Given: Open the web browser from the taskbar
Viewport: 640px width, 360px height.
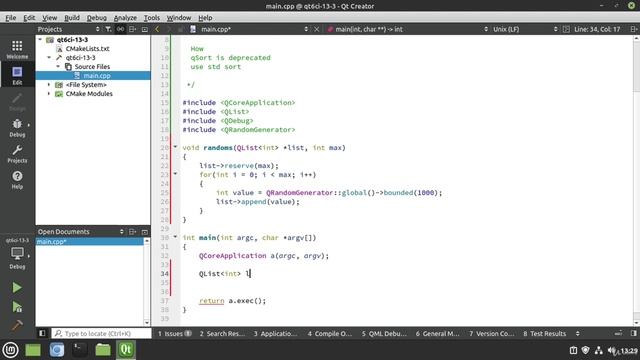Looking at the screenshot, I should [x=57, y=350].
